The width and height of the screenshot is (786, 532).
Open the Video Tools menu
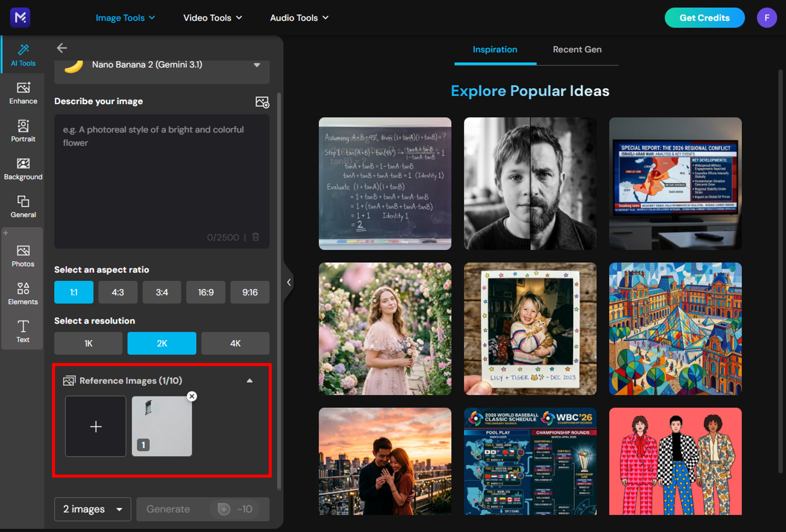212,18
